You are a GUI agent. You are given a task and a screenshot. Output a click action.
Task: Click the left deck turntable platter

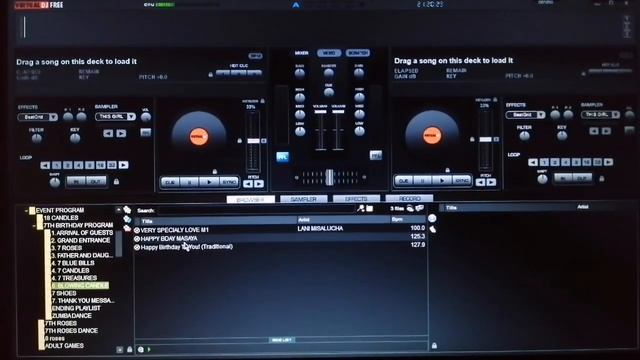tap(199, 136)
